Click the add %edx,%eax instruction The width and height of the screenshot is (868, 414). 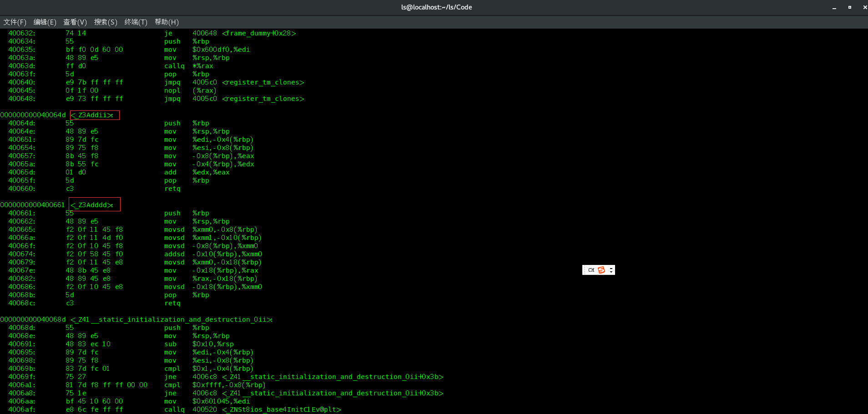[x=197, y=172]
